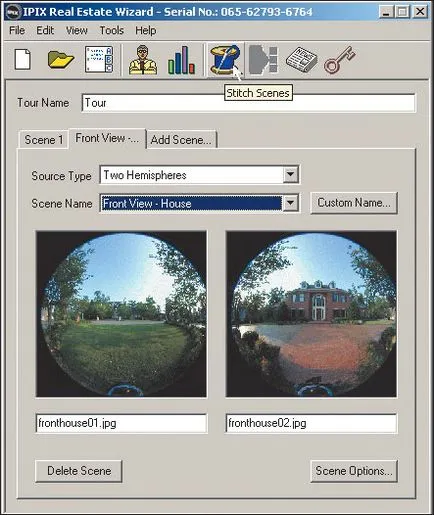Click the fronthouse02.jpg filename field
The image size is (434, 515).
311,423
